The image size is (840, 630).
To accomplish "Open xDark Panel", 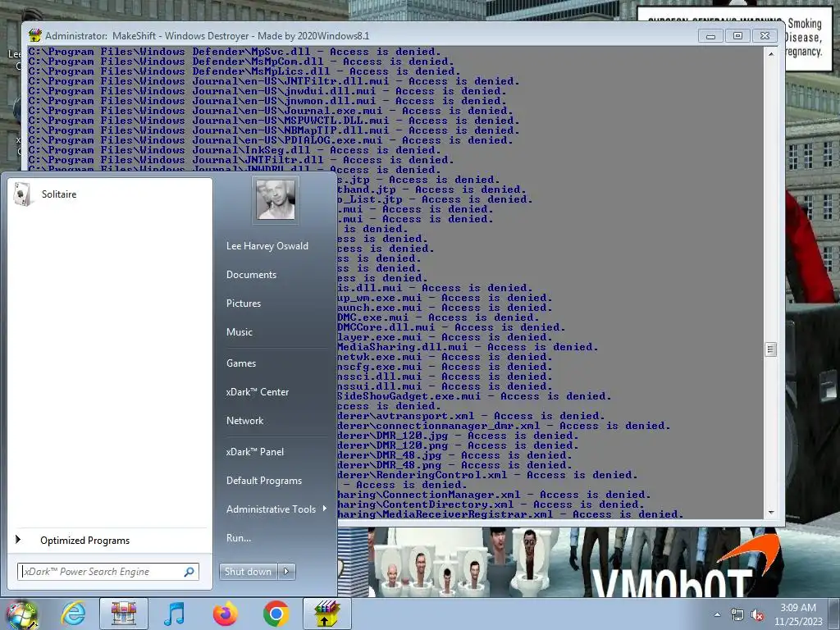I will (x=254, y=452).
